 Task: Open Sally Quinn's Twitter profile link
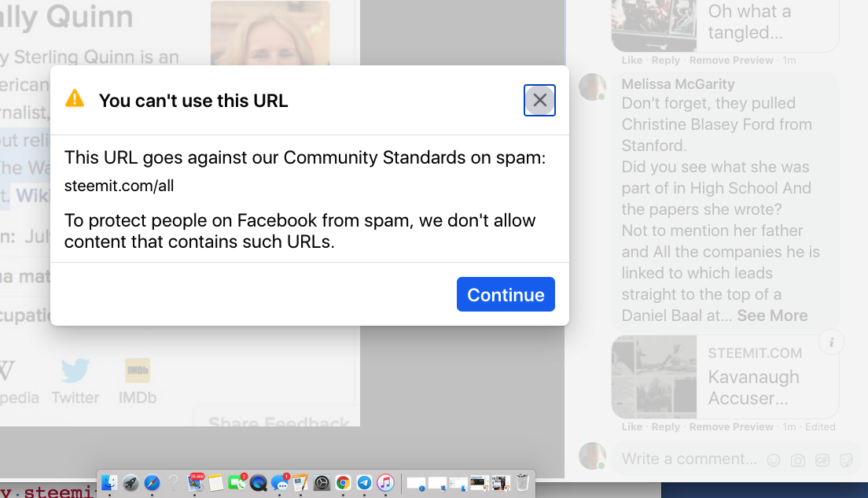pyautogui.click(x=75, y=382)
